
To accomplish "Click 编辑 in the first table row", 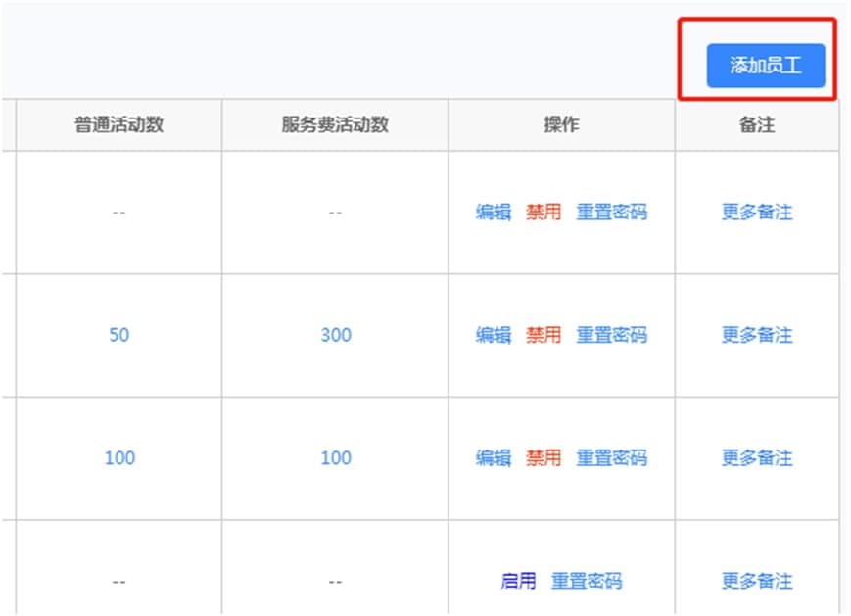I will [494, 212].
